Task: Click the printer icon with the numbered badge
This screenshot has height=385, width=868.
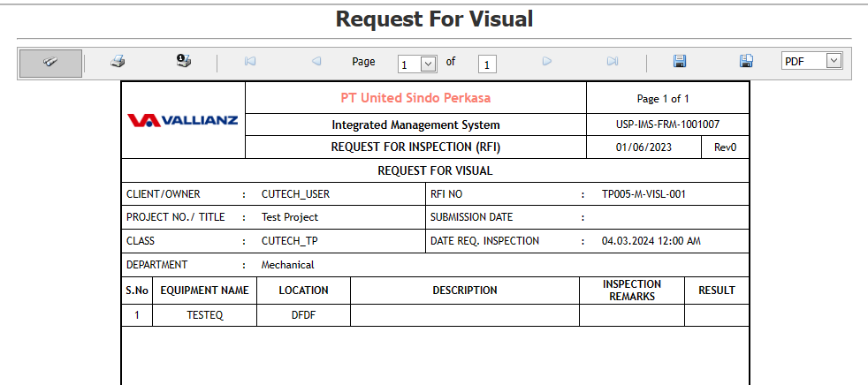Action: (x=184, y=62)
